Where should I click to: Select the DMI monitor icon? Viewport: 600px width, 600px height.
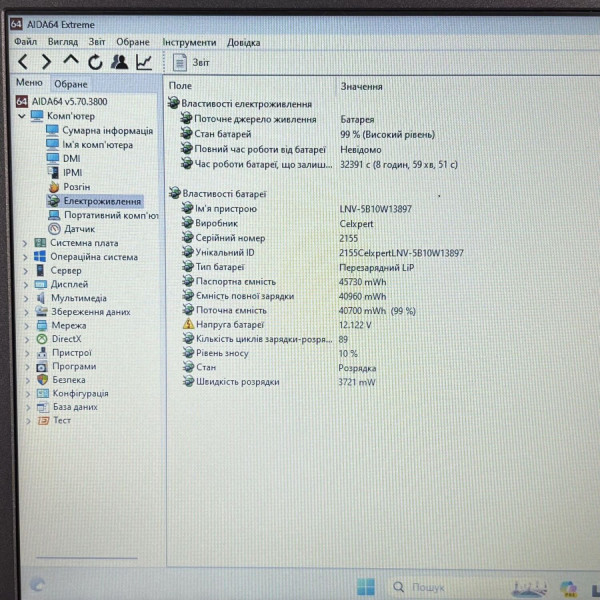(52, 158)
